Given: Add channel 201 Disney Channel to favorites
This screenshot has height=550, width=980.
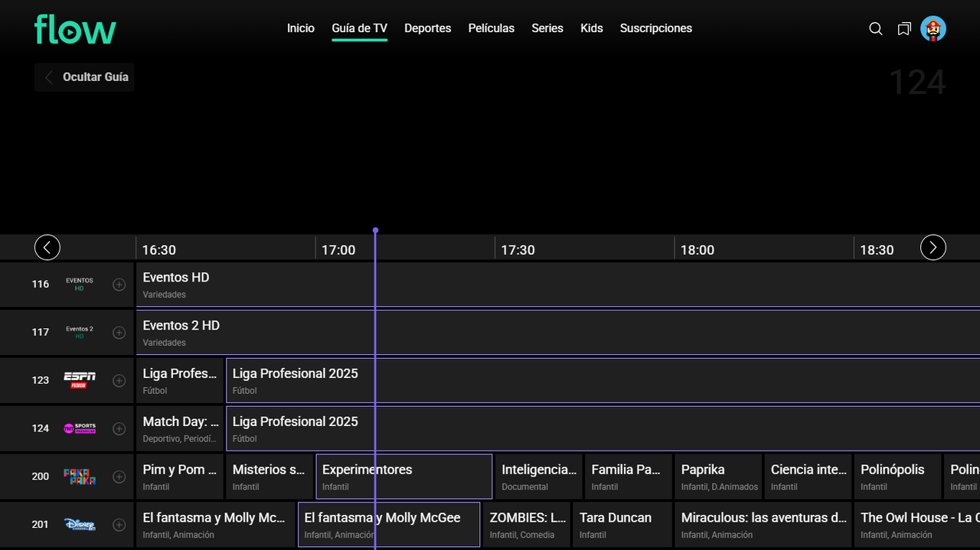Looking at the screenshot, I should (119, 525).
